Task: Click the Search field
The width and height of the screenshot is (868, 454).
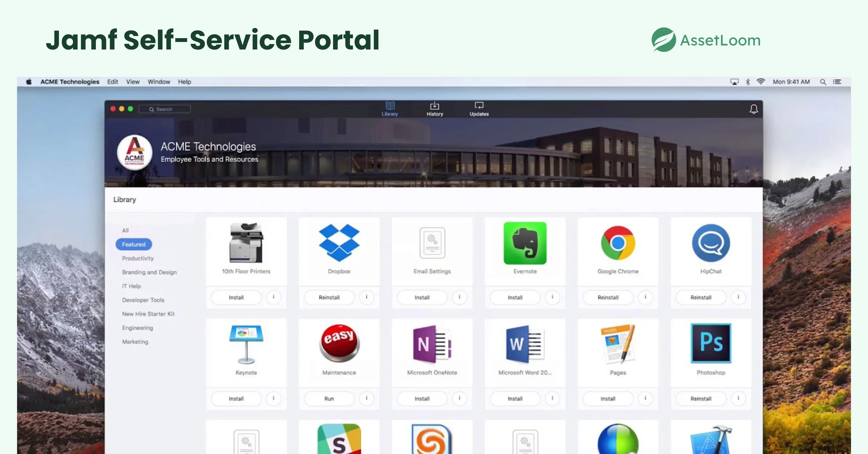Action: [x=165, y=109]
